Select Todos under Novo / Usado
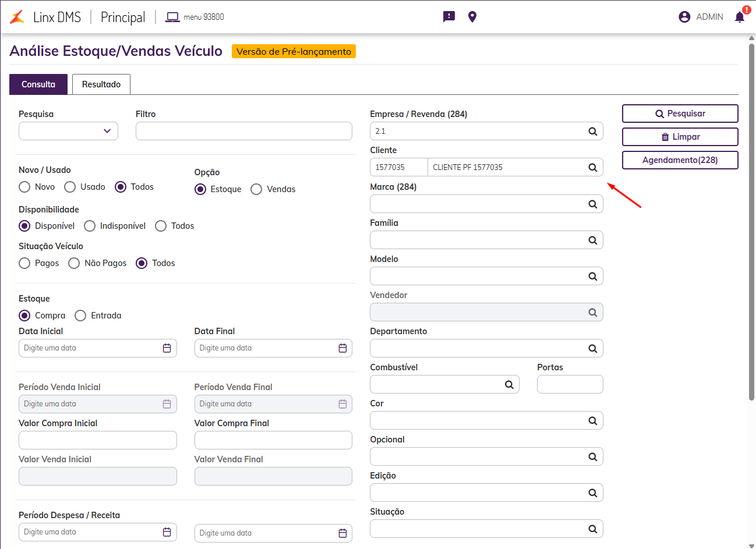Viewport: 756px width, 549px height. point(121,187)
